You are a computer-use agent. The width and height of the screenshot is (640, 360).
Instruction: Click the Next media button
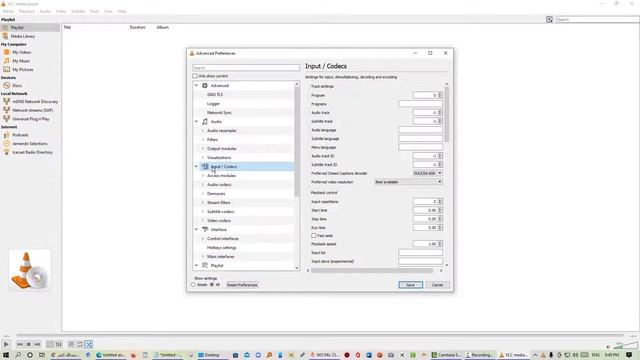[37, 344]
